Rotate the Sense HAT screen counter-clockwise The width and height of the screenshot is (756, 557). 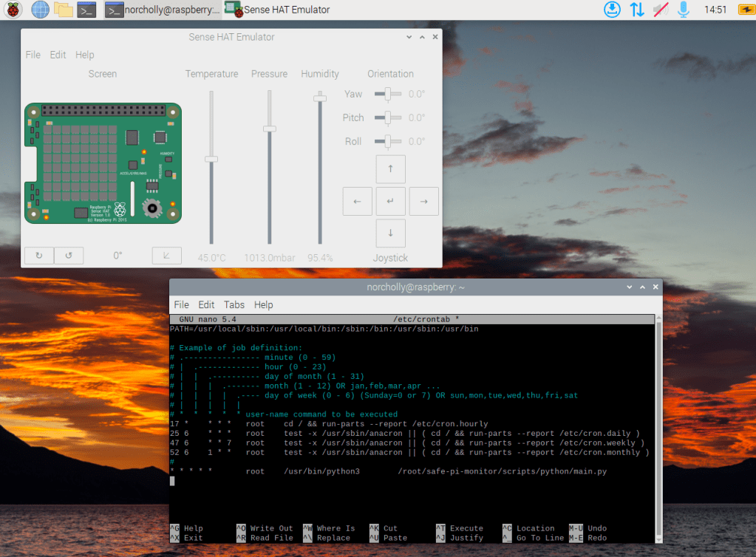pyautogui.click(x=69, y=256)
